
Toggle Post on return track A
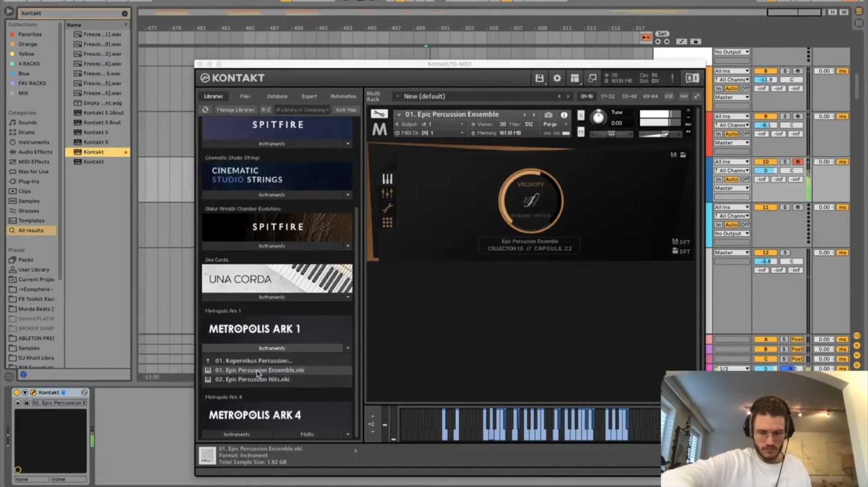point(797,339)
